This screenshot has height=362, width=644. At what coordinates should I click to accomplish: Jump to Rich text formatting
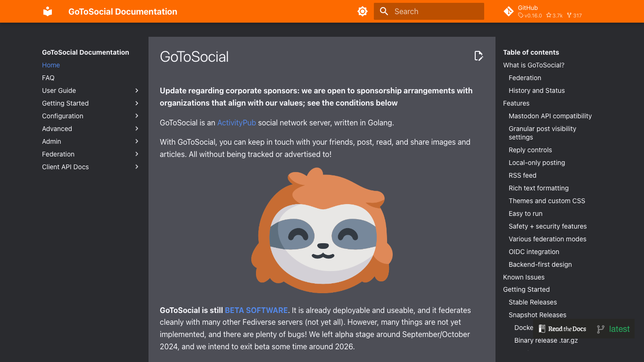click(x=538, y=188)
